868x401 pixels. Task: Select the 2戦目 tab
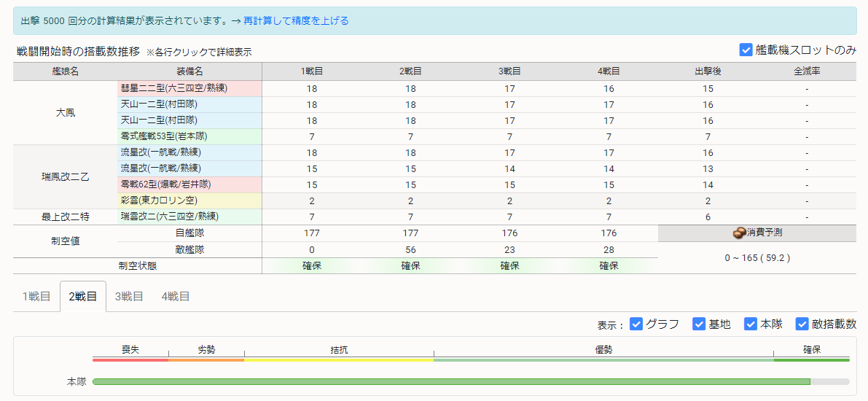click(83, 296)
